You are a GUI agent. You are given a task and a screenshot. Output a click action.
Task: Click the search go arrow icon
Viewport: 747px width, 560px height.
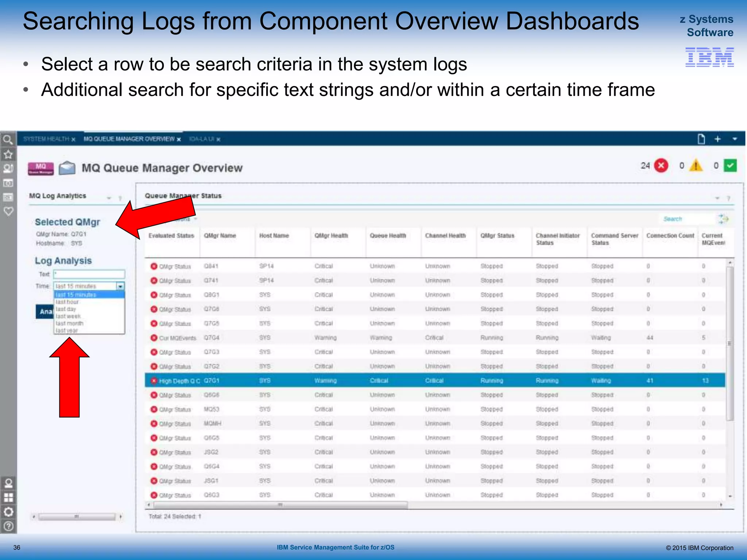pyautogui.click(x=723, y=219)
